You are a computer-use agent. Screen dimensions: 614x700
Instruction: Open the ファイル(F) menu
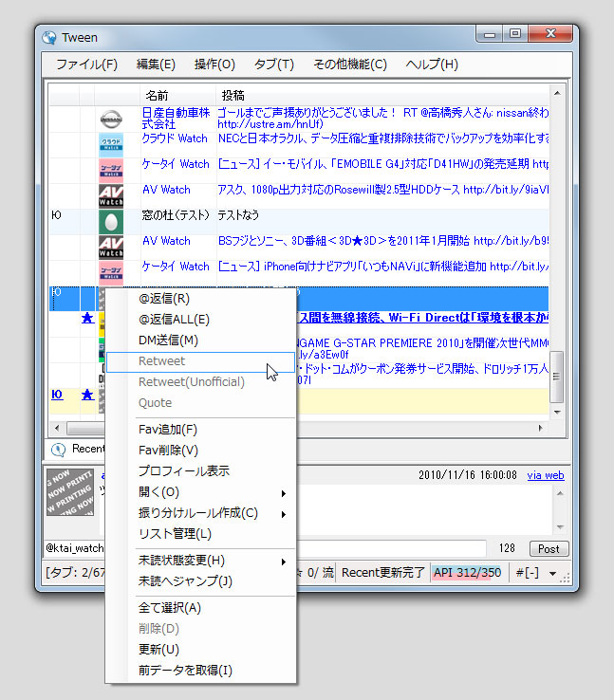[x=86, y=64]
